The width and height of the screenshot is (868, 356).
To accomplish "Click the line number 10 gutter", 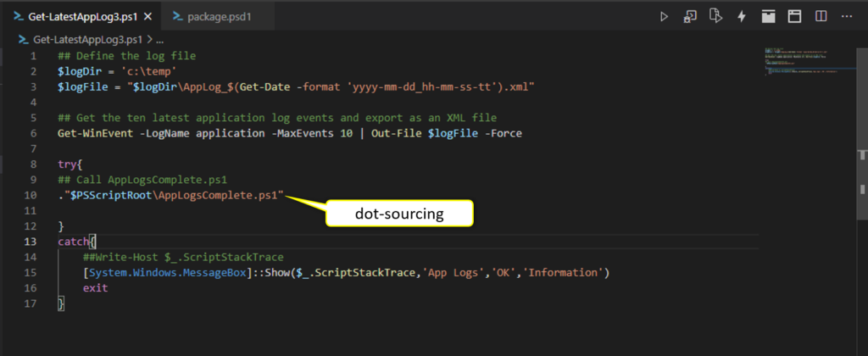I will pos(32,195).
